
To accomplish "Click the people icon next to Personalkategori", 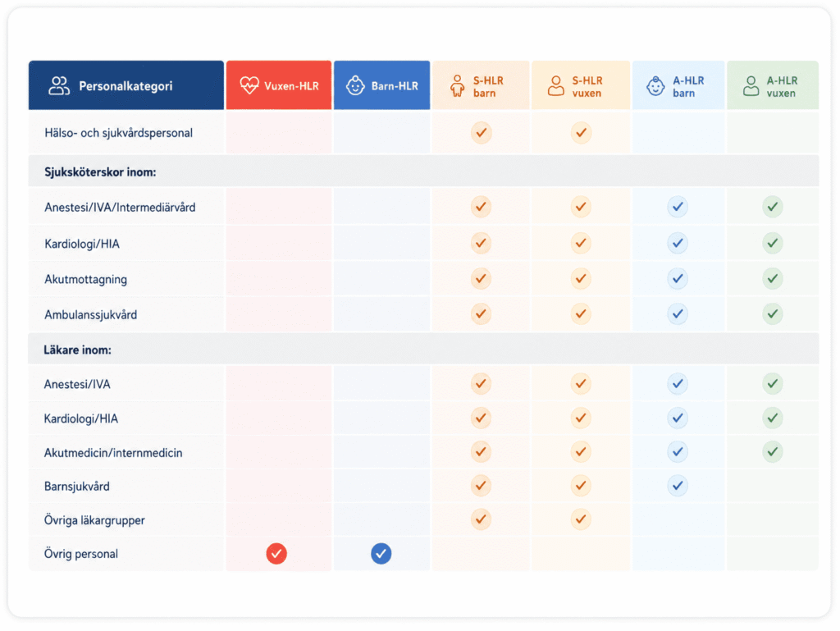I will click(x=59, y=85).
